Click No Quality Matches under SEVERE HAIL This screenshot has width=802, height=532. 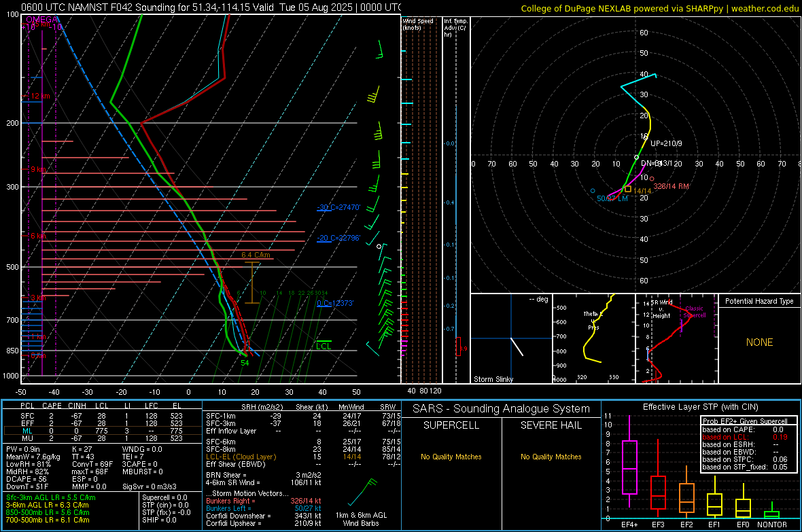[x=551, y=457]
